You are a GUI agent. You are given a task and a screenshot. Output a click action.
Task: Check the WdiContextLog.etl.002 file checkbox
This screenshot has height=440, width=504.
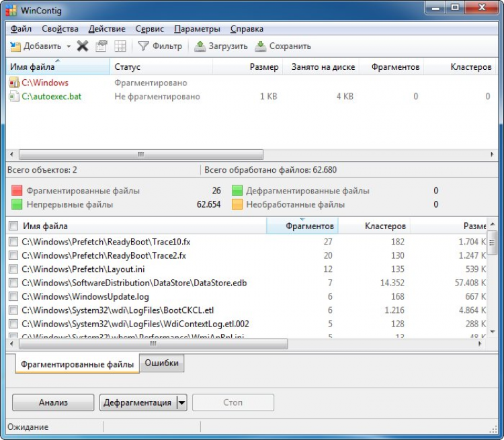click(13, 324)
